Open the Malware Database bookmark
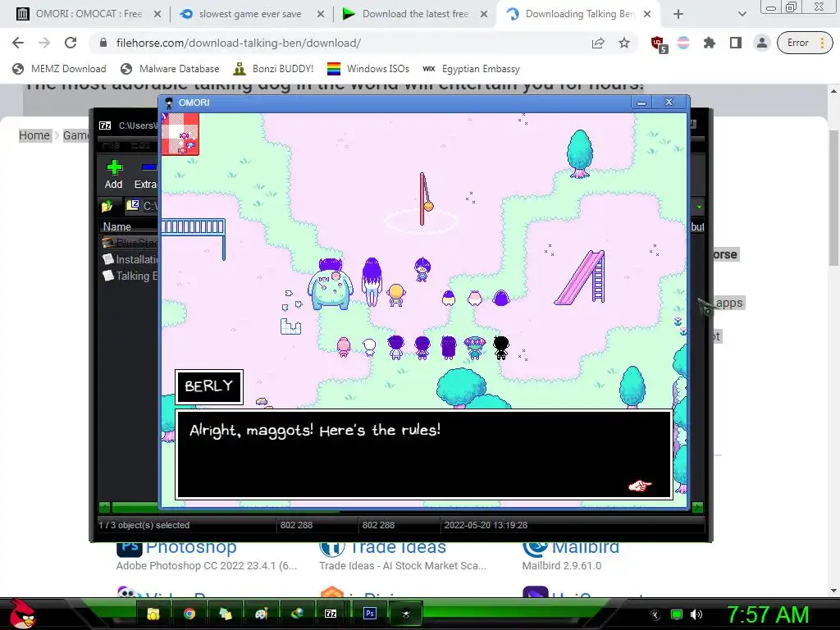 [170, 69]
